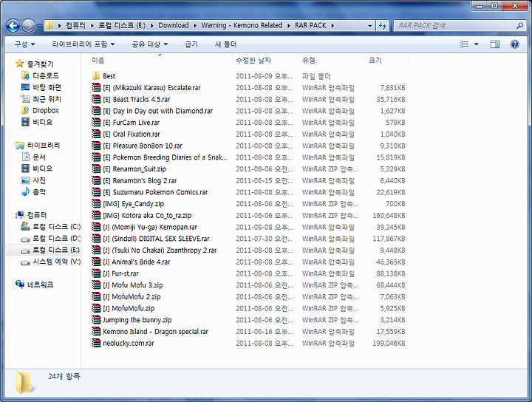The height and width of the screenshot is (402, 532).
Task: Expand arrow after RAR PACK breadcrumb
Action: [x=332, y=25]
